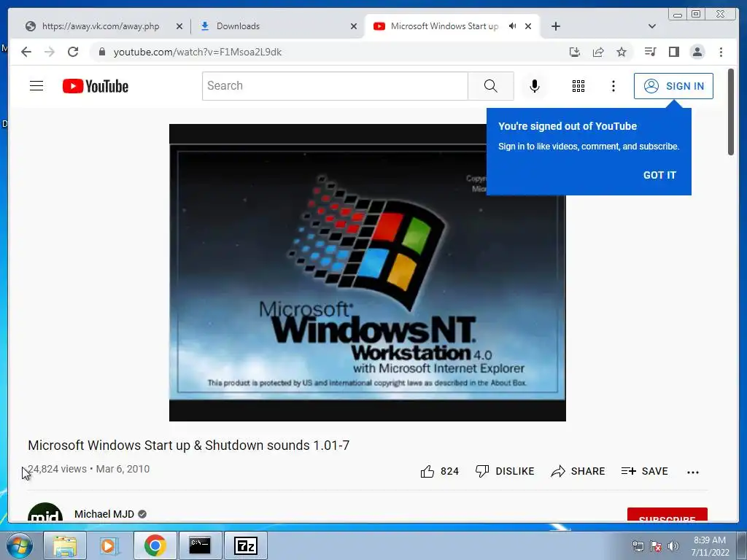
Task: Like the video with thumbs up
Action: [440, 471]
